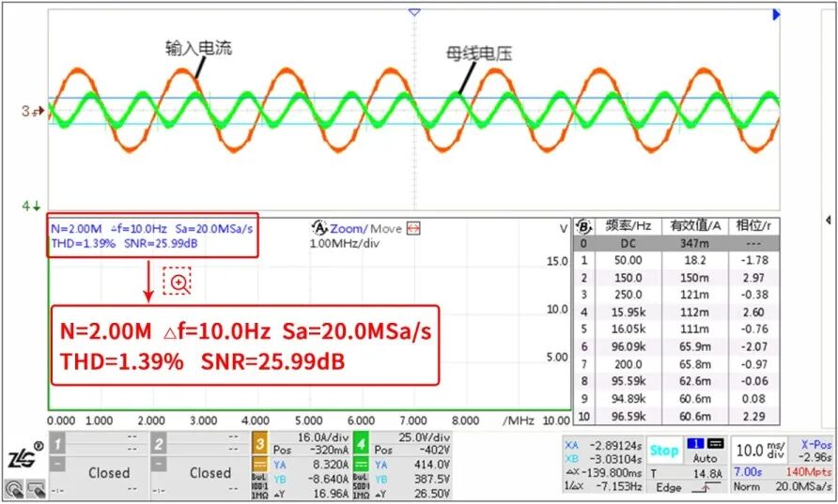Select the 16.05k frequency row
The width and height of the screenshot is (838, 504).
677,328
